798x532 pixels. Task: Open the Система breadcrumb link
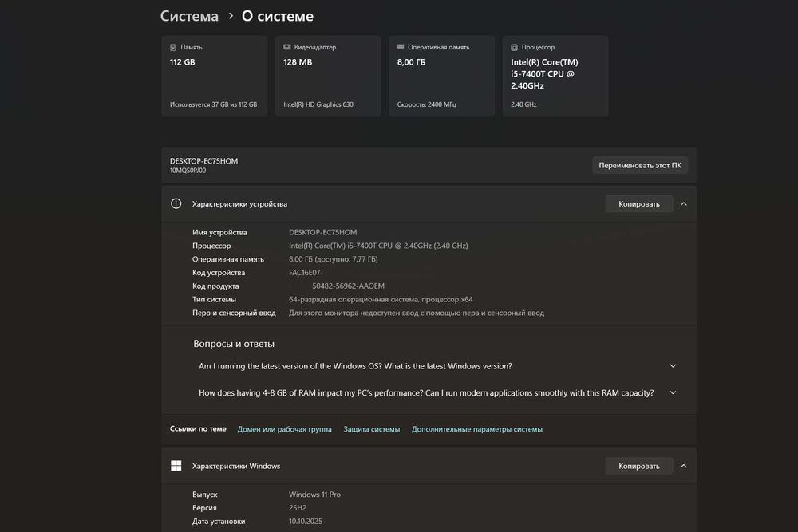[189, 16]
